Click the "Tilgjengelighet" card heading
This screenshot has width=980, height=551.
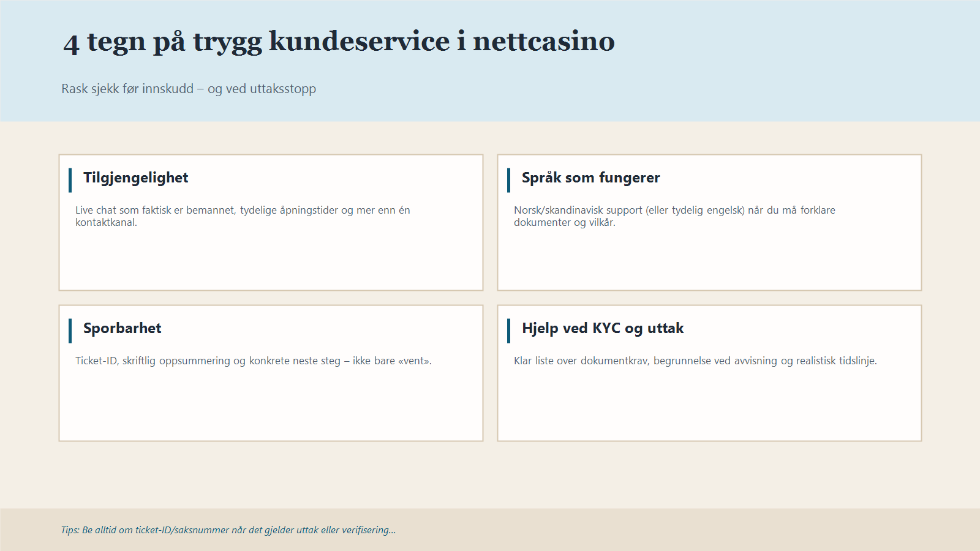[x=135, y=178]
